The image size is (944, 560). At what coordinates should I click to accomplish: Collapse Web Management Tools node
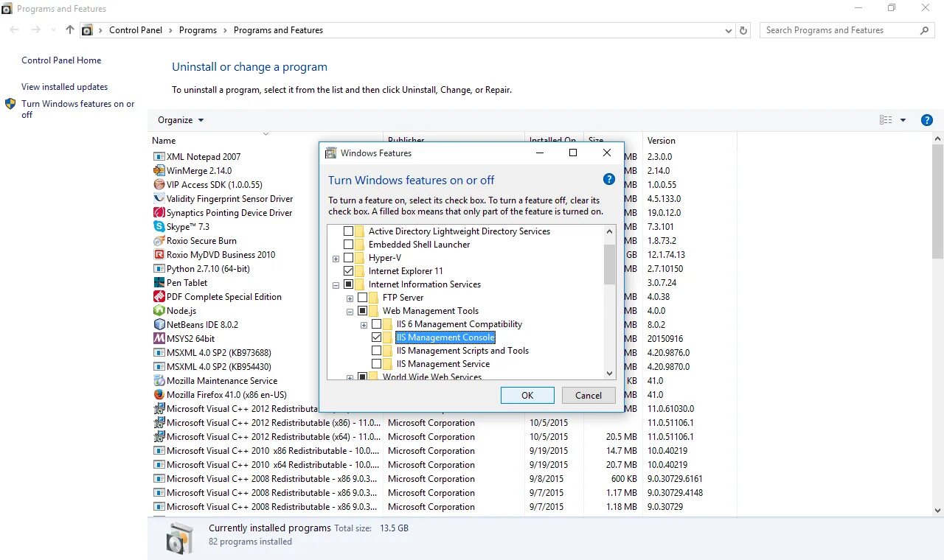[x=350, y=312]
